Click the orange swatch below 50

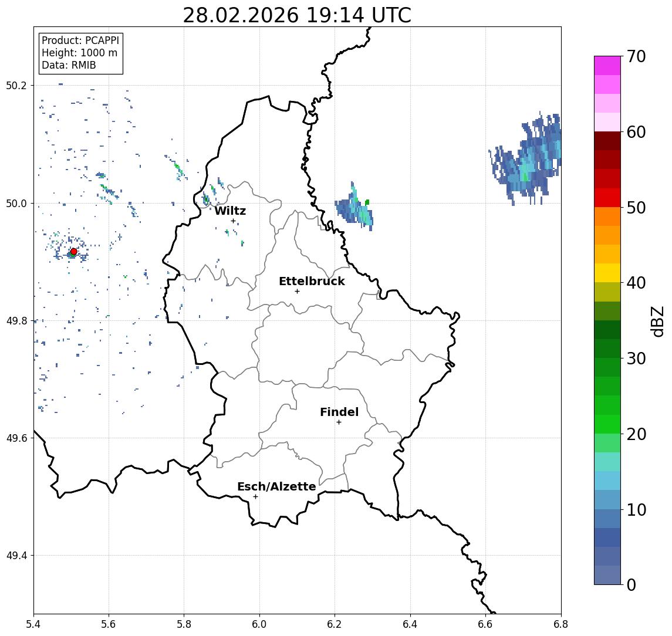(607, 216)
